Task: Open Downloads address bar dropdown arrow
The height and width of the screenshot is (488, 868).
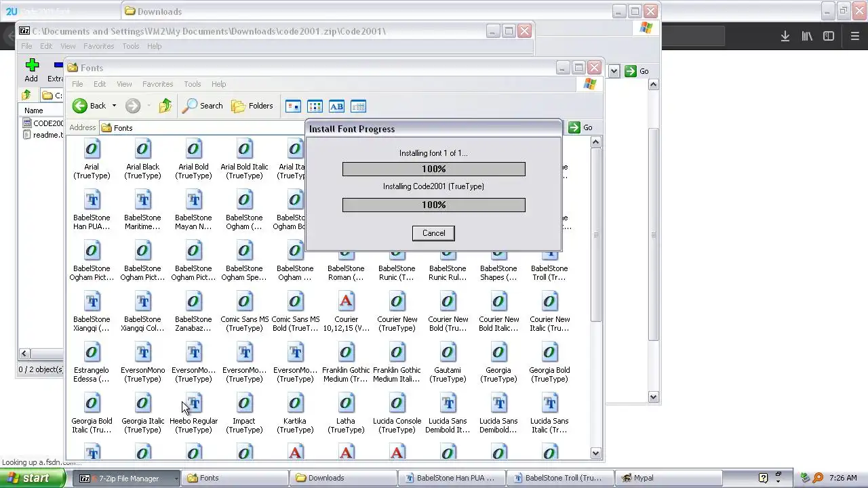Action: (x=614, y=71)
